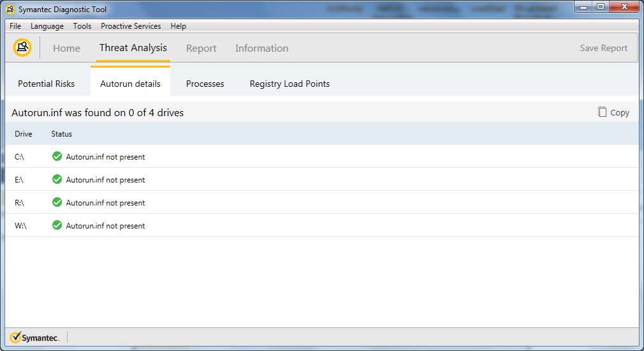644x351 pixels.
Task: Go to the Home tab
Action: (66, 49)
